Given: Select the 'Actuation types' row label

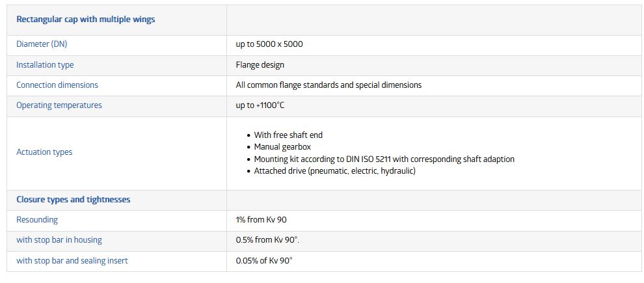Looking at the screenshot, I should point(44,152).
